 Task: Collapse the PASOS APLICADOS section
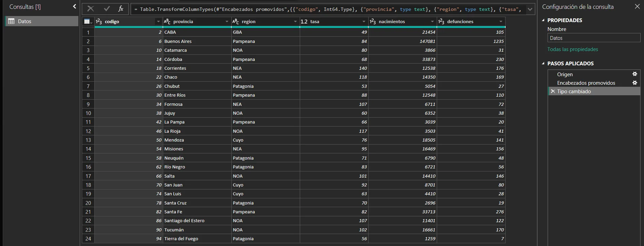(543, 63)
